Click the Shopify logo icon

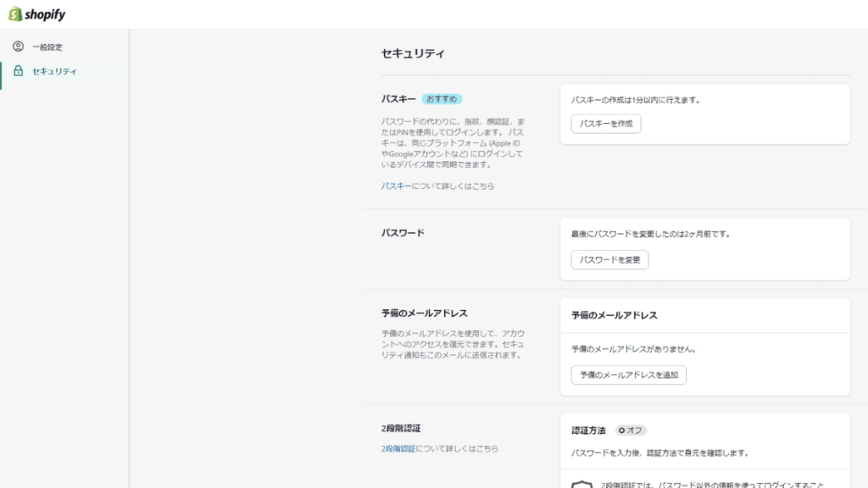15,14
